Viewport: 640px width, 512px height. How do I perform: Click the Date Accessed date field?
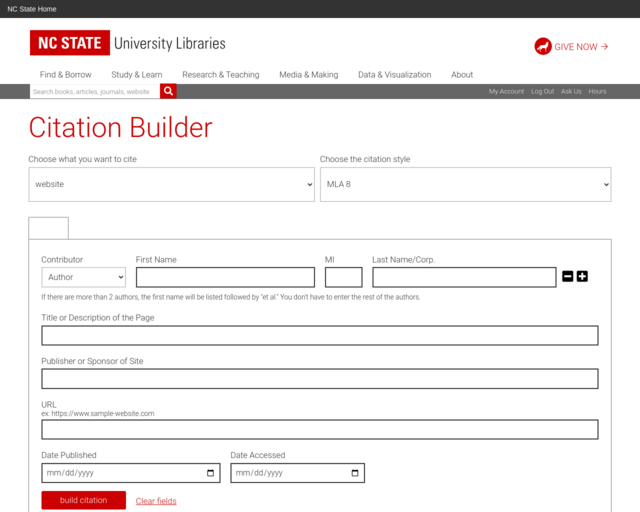click(297, 473)
